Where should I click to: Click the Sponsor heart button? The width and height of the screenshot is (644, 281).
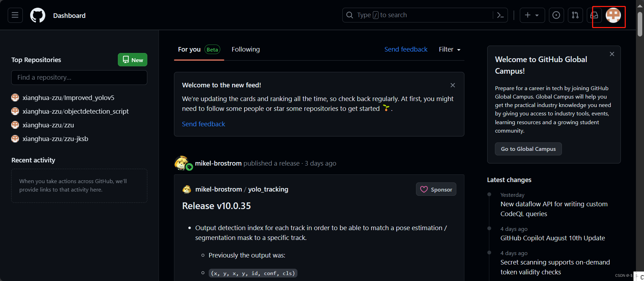click(x=436, y=189)
